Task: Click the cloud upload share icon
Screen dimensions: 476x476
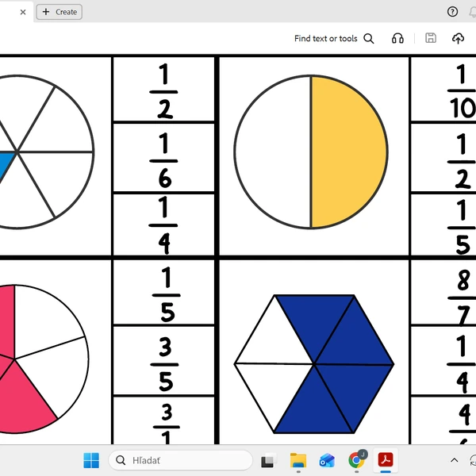Action: (x=458, y=39)
